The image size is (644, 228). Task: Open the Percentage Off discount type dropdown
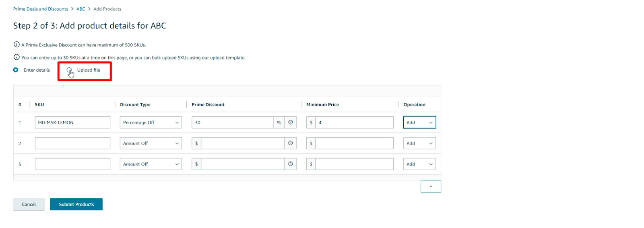151,122
